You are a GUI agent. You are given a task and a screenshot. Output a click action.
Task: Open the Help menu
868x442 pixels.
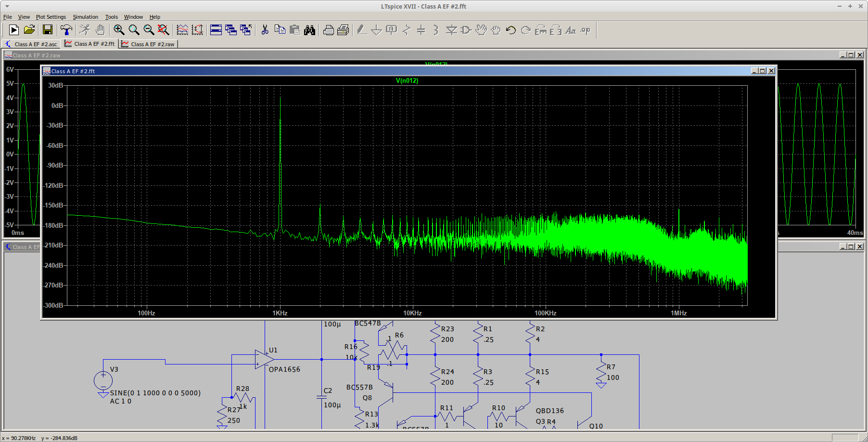[x=154, y=17]
